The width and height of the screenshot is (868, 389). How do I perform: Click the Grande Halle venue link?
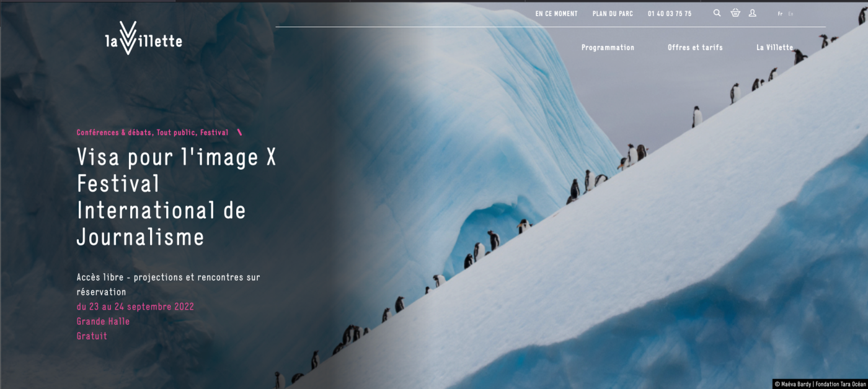tap(103, 321)
